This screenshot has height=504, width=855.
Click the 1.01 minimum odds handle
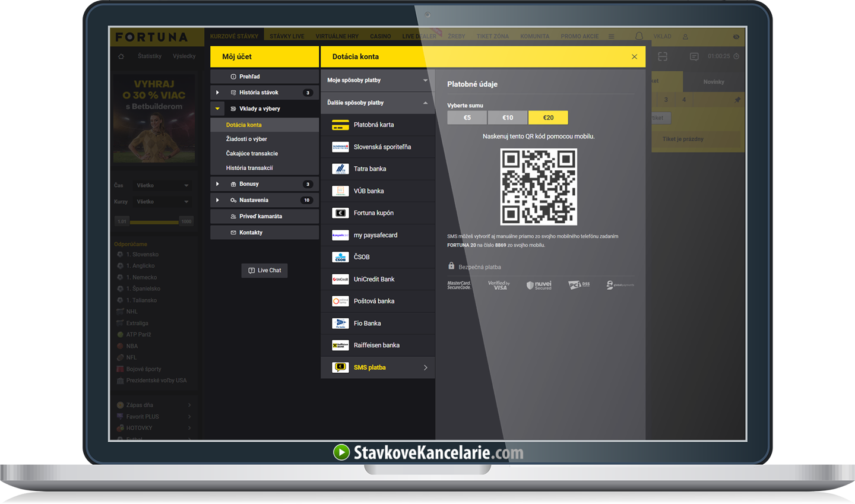click(x=122, y=221)
